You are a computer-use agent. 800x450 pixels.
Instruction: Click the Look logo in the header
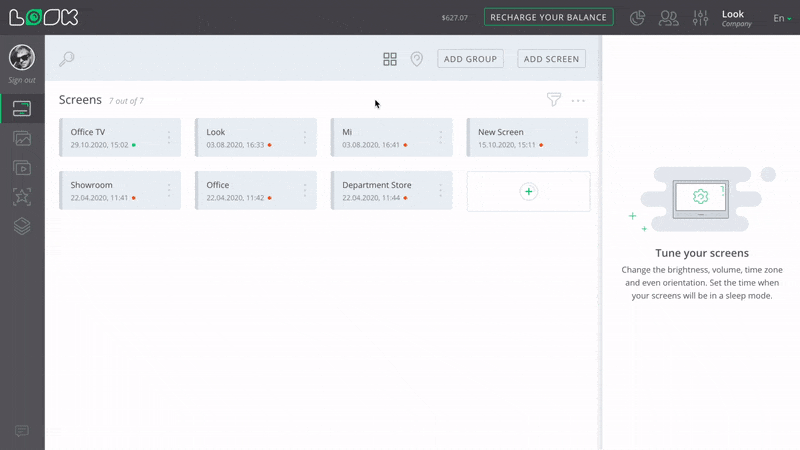click(x=44, y=17)
